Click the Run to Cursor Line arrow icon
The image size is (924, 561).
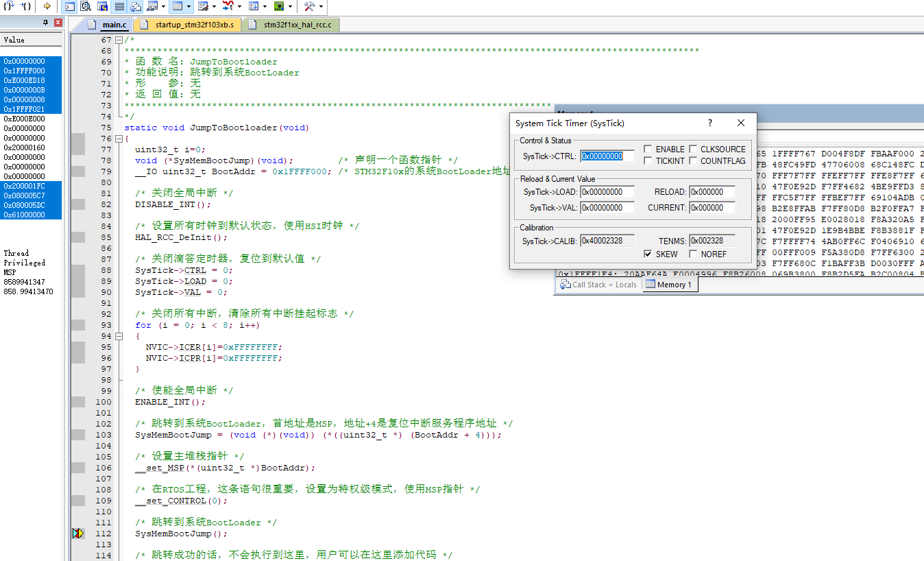[x=47, y=6]
